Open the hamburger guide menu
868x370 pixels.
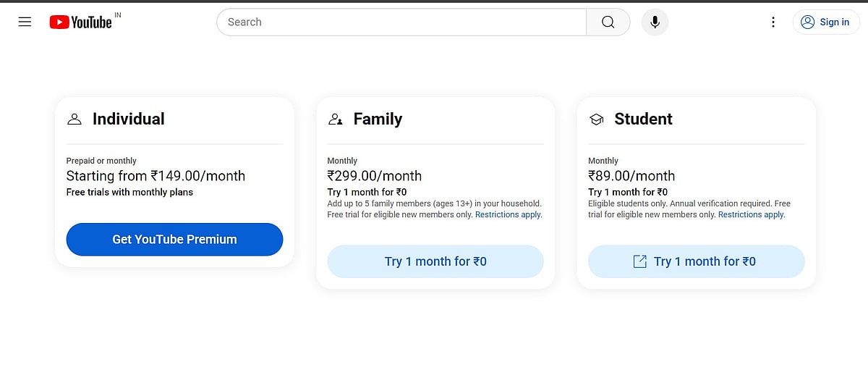(25, 22)
